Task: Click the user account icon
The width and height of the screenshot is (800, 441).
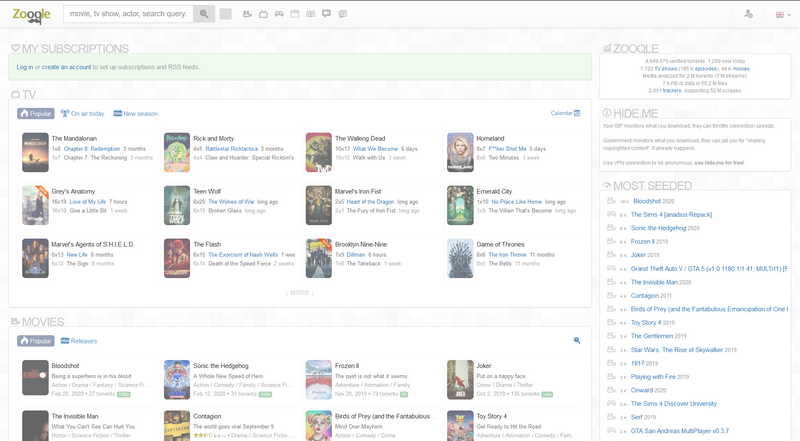Action: click(x=748, y=14)
